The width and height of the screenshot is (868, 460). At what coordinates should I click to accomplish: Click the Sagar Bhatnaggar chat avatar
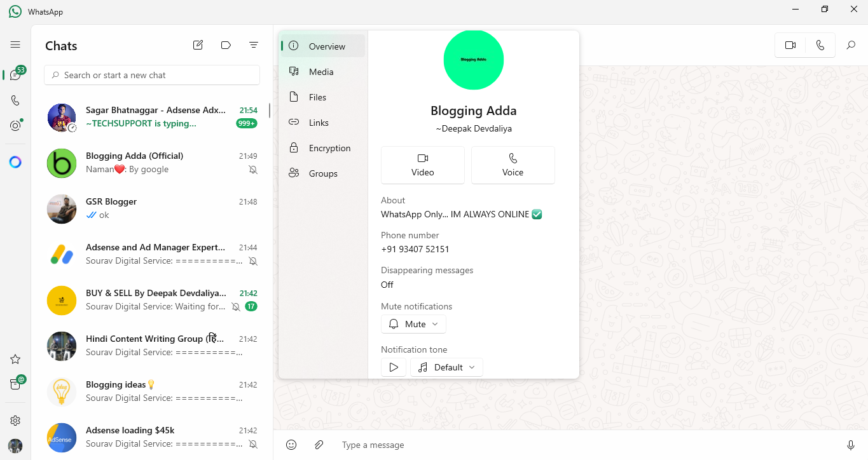click(x=62, y=118)
